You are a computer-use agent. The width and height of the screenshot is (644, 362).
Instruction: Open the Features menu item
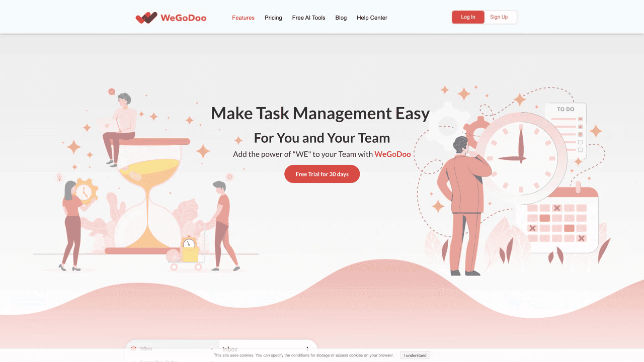coord(243,18)
